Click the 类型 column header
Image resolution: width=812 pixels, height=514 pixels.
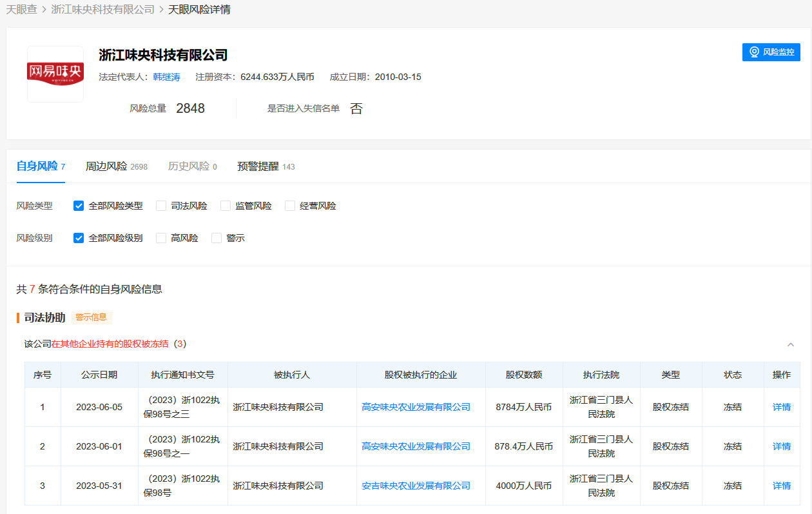point(671,375)
